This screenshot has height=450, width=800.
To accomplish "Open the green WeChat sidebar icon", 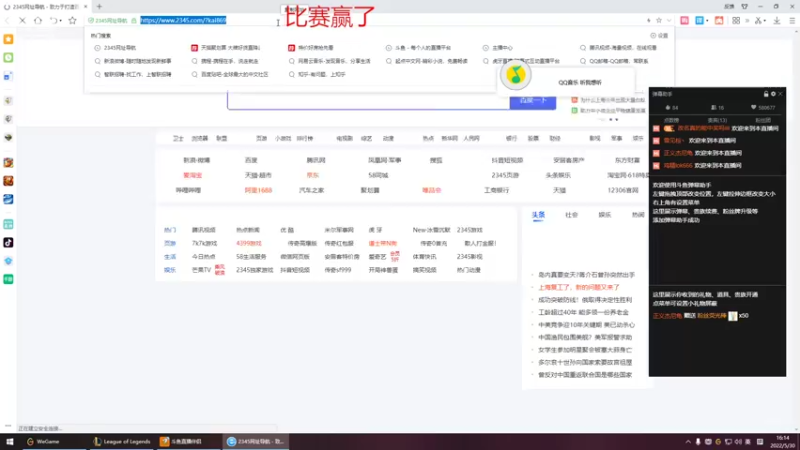I will [8, 58].
